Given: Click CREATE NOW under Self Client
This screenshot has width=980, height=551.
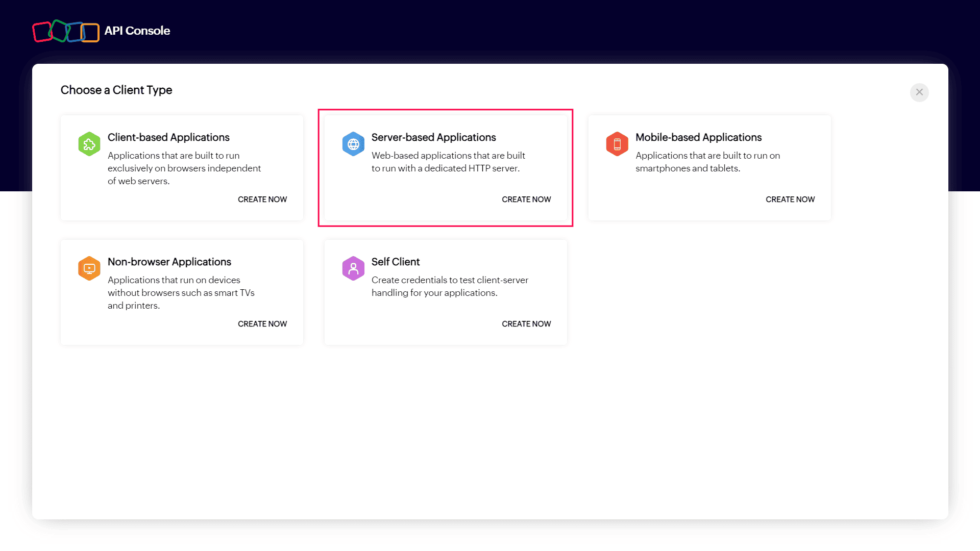Looking at the screenshot, I should [x=526, y=323].
